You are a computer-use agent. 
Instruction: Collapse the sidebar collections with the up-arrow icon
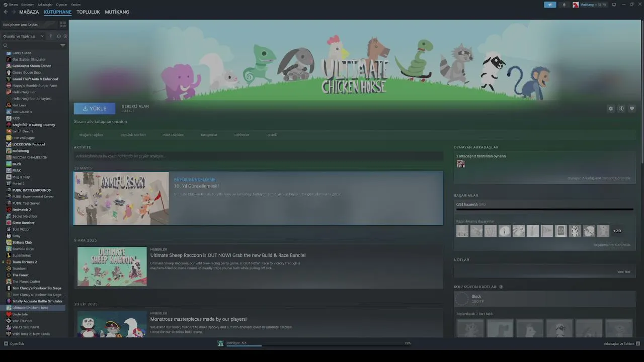tap(50, 36)
